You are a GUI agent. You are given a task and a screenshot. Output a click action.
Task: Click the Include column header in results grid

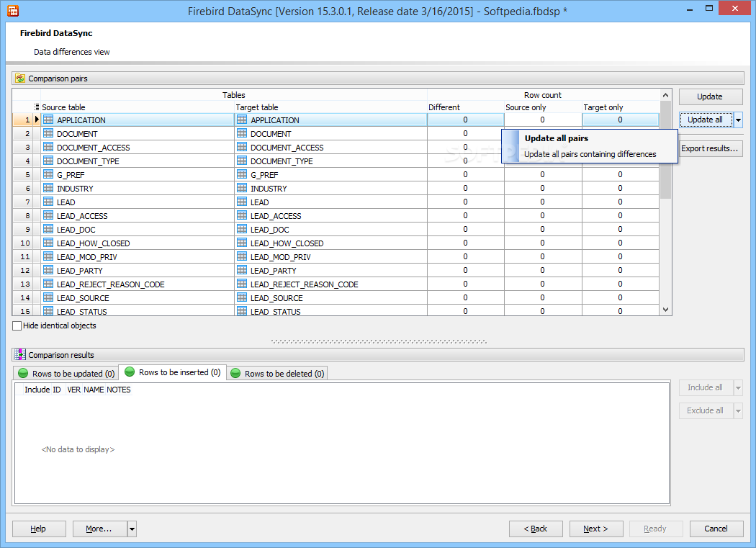click(37, 390)
